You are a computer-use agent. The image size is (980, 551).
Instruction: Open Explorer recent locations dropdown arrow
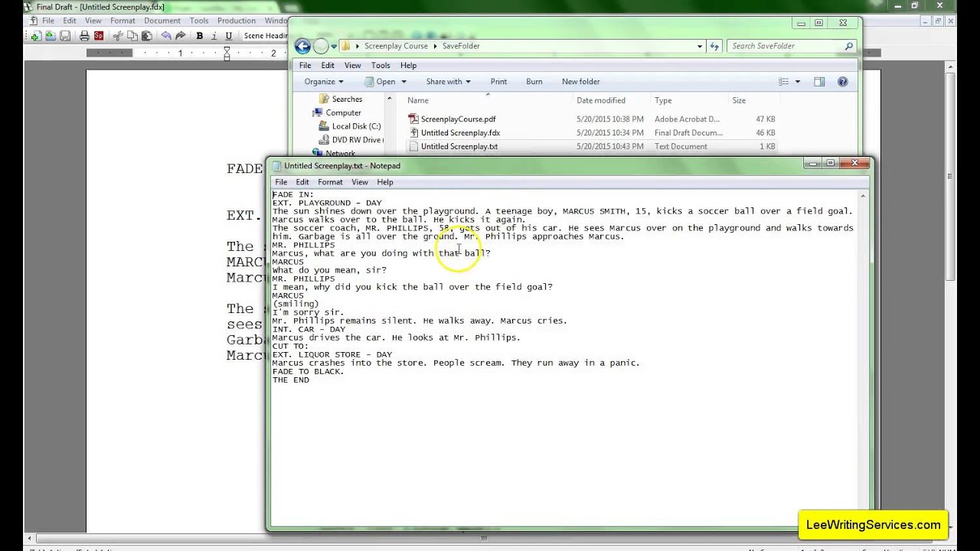334,46
